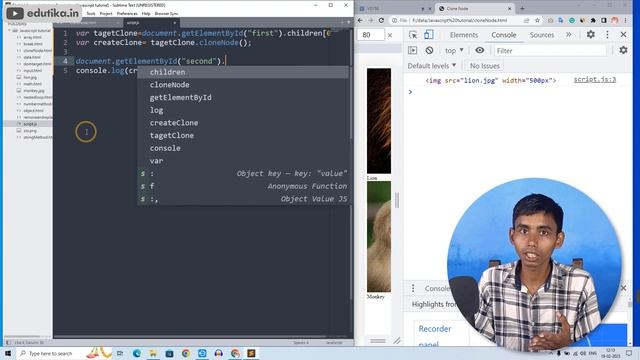This screenshot has height=360, width=640.
Task: Pick the Anonymous Function snippet suggestion
Action: click(x=243, y=186)
